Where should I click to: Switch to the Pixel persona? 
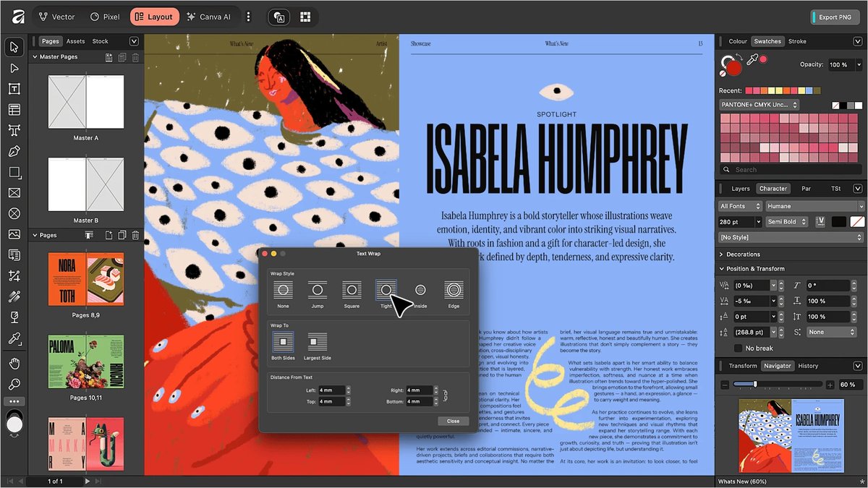[105, 17]
